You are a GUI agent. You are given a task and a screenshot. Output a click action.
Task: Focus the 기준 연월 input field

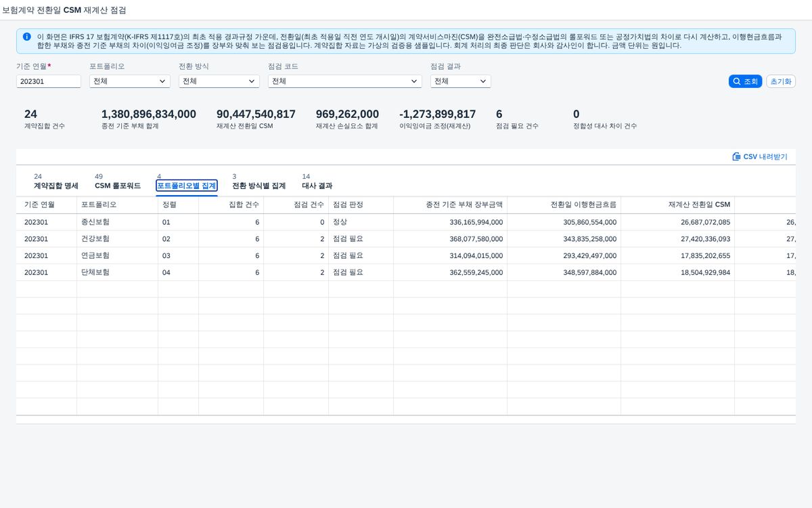pyautogui.click(x=49, y=81)
